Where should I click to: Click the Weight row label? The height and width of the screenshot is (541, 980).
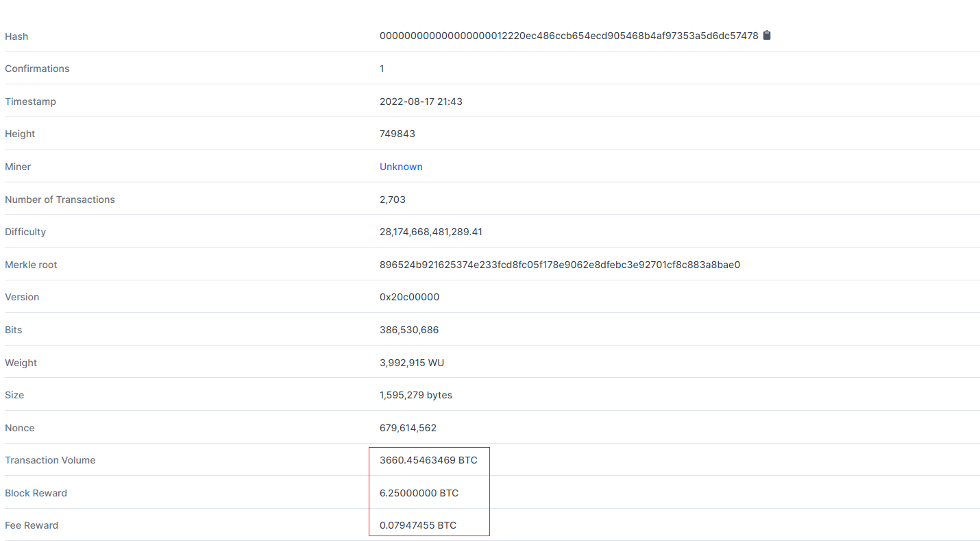[x=21, y=363]
